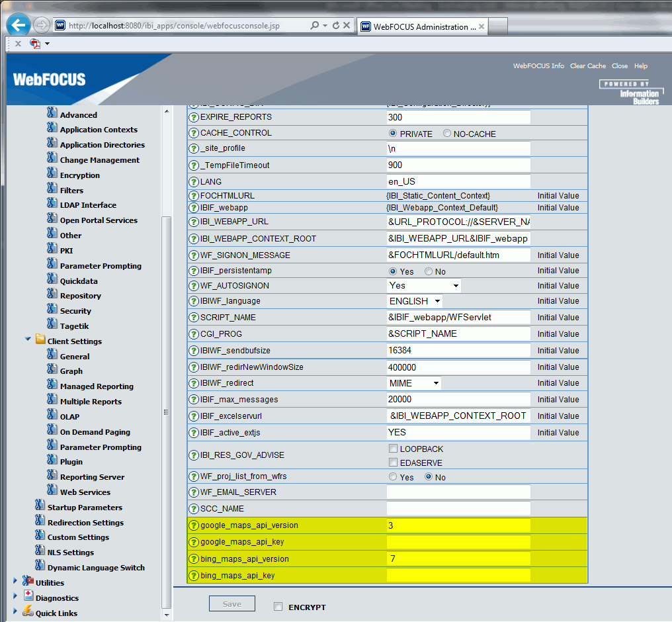The image size is (672, 622).
Task: Open the WF_AUTOSIGNON dropdown
Action: coord(424,285)
